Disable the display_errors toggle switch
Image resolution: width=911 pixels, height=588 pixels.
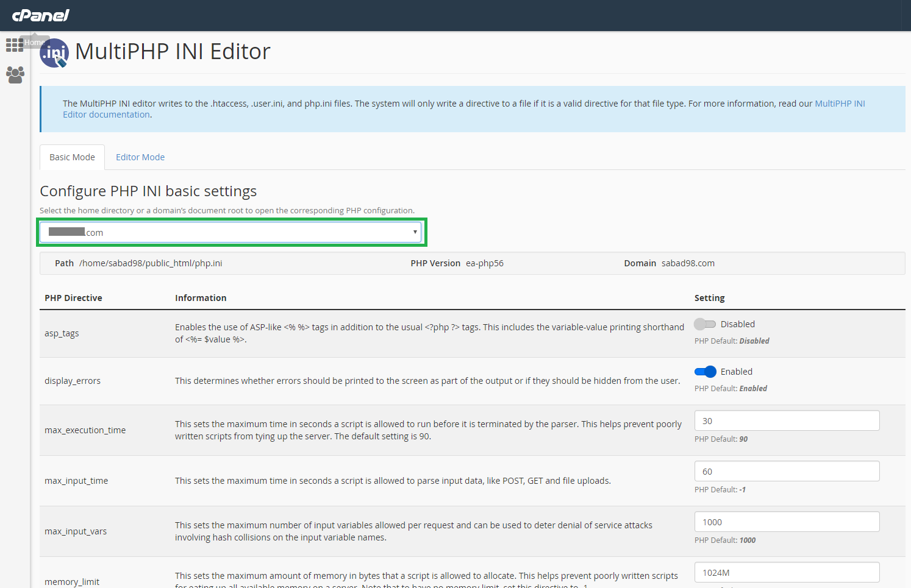click(705, 372)
